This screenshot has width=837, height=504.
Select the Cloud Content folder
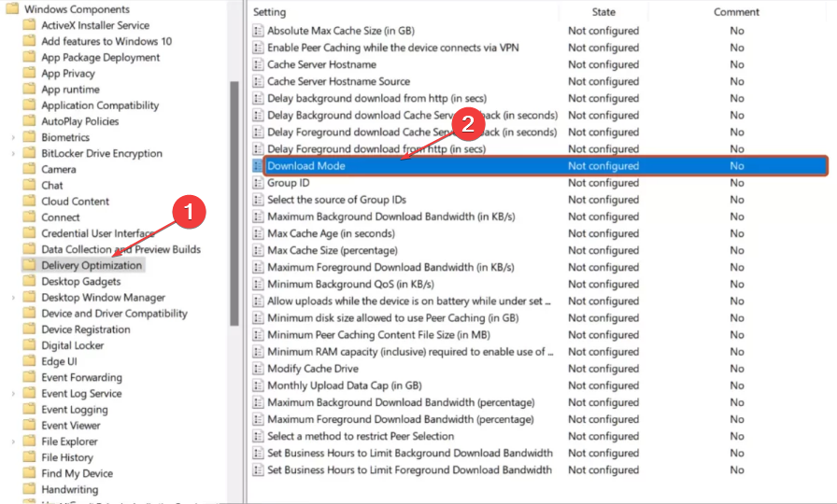(76, 201)
